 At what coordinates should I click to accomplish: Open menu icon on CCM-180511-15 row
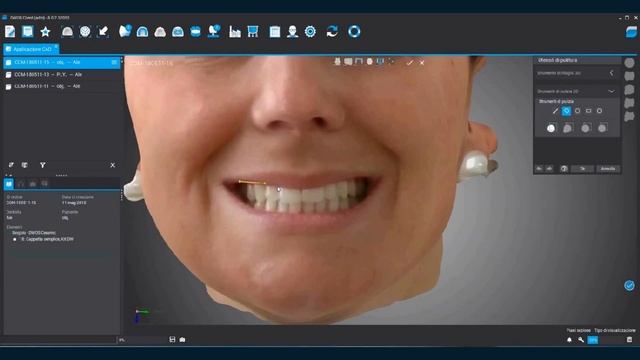[114, 62]
